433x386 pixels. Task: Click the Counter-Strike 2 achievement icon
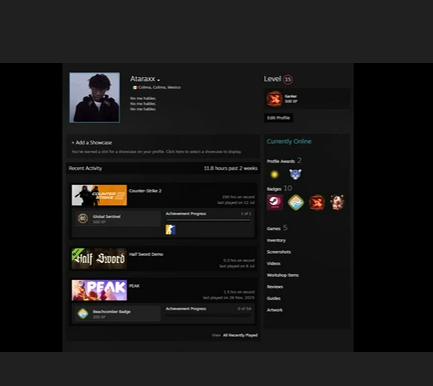coord(170,230)
